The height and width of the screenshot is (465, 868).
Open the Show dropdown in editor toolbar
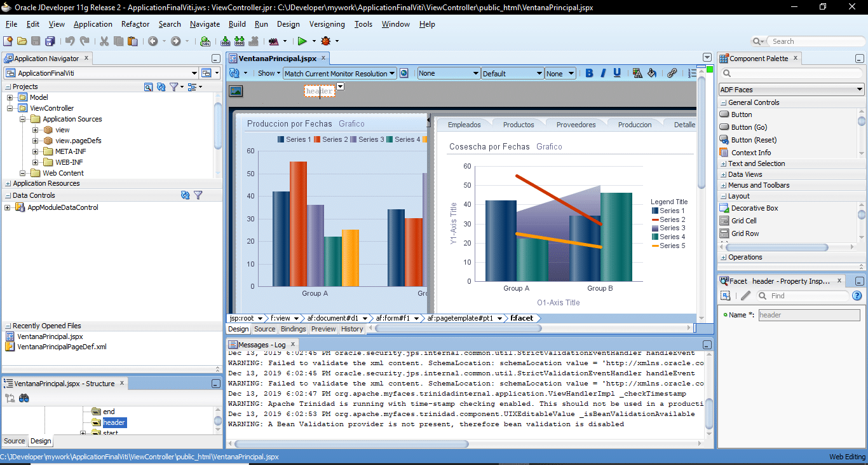269,73
